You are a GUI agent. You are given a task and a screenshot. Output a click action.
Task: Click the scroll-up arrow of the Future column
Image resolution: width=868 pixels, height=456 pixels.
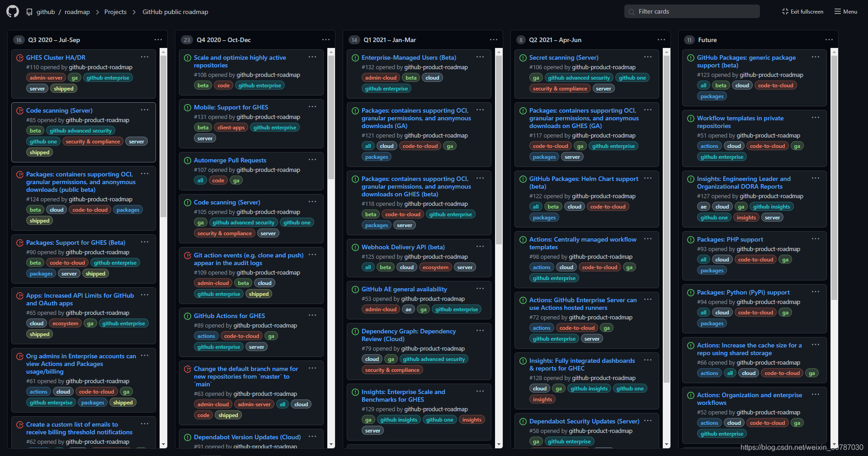point(835,52)
